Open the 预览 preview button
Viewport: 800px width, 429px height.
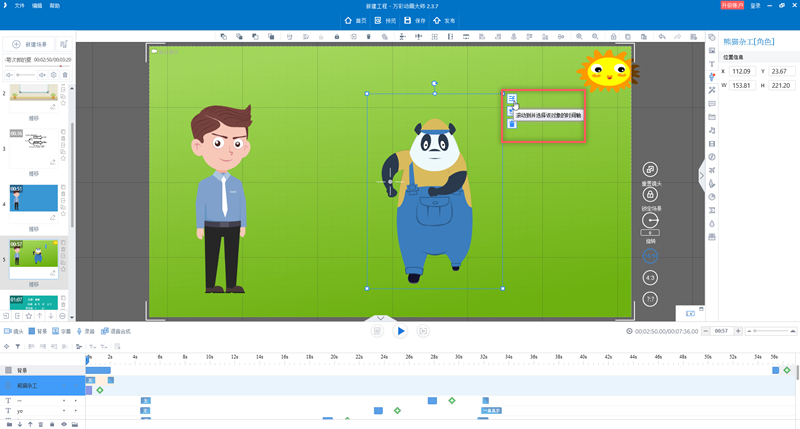[x=385, y=20]
